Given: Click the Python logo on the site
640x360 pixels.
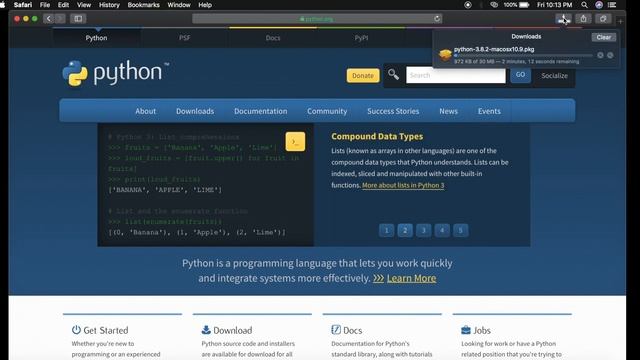Looking at the screenshot, I should (x=116, y=73).
